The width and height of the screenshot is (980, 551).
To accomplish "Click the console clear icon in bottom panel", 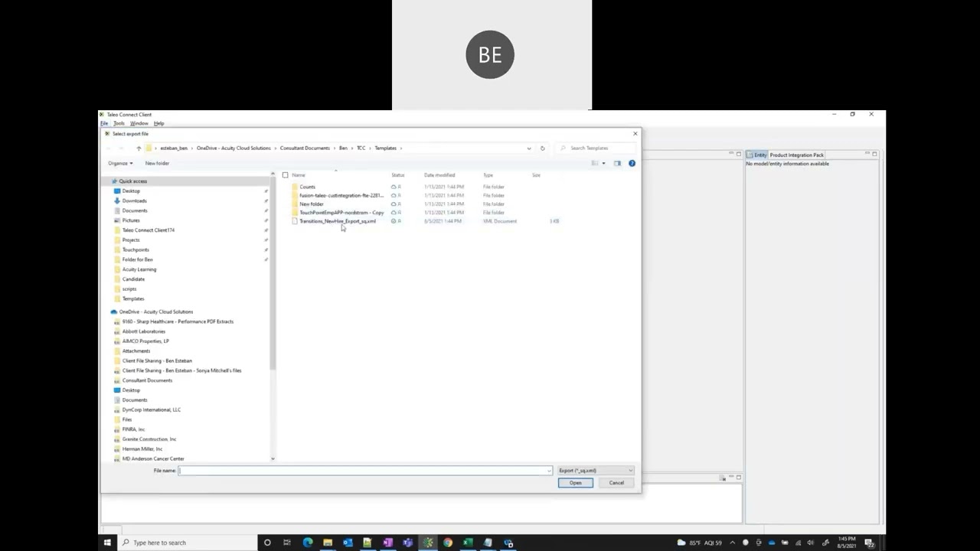I will coord(722,478).
